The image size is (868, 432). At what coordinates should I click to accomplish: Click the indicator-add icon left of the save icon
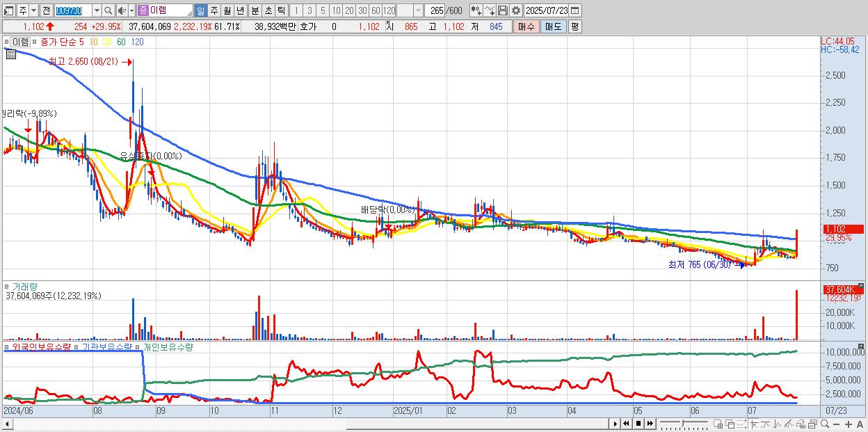489,10
